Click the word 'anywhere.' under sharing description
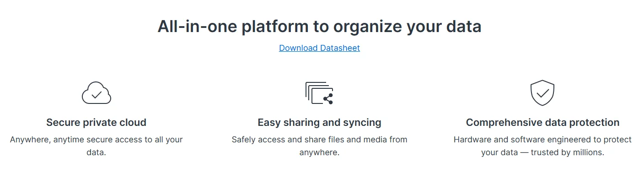Screen dimensions: 644x195 (319, 152)
